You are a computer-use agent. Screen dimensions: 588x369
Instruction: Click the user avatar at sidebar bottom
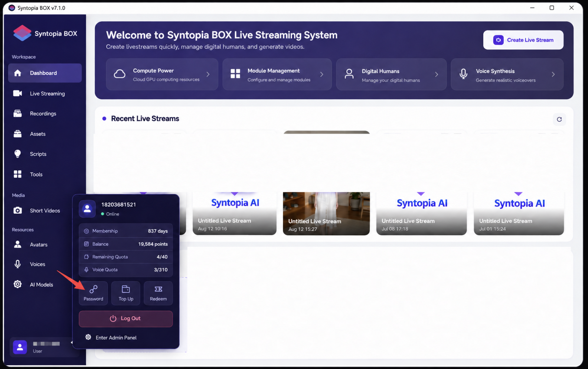20,347
